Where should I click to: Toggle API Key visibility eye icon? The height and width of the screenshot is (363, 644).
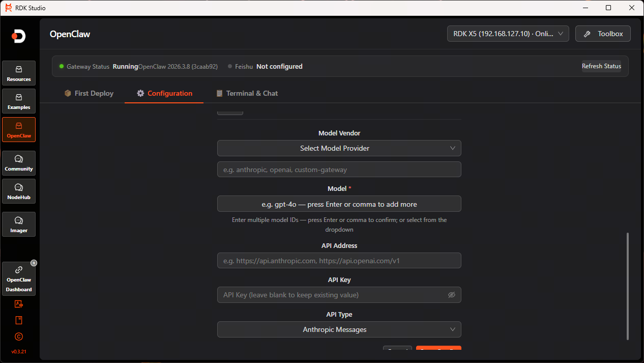click(451, 295)
